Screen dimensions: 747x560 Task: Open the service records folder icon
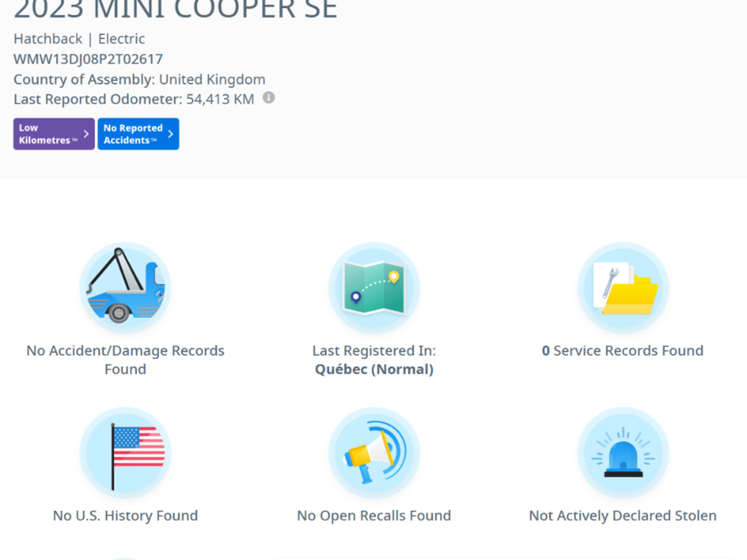click(623, 288)
